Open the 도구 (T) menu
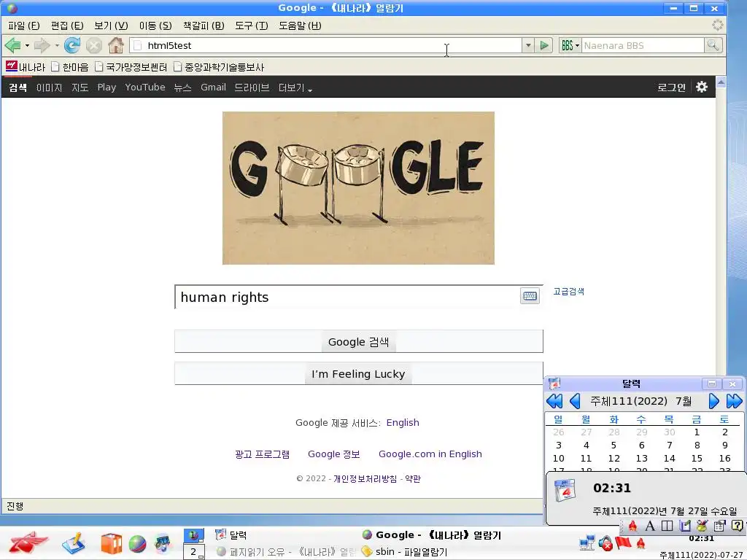This screenshot has width=747, height=560. click(x=251, y=26)
